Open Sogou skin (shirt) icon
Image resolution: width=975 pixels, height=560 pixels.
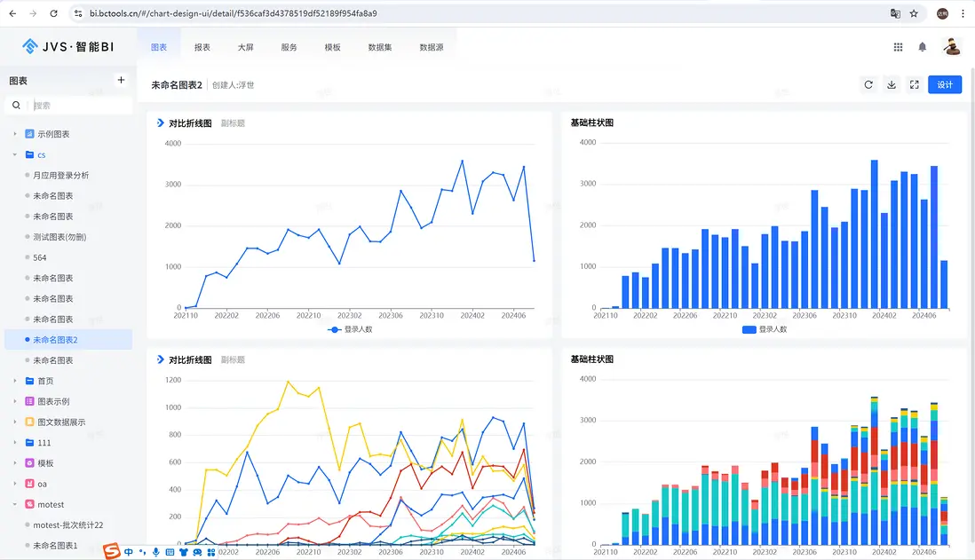point(184,552)
